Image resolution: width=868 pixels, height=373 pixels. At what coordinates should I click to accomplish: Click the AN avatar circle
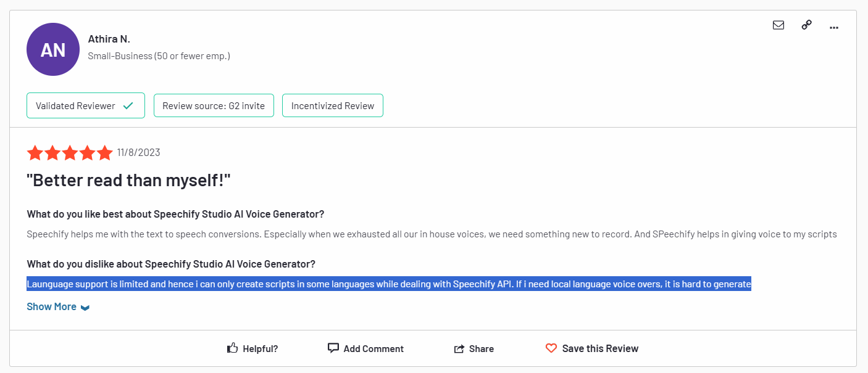(53, 49)
